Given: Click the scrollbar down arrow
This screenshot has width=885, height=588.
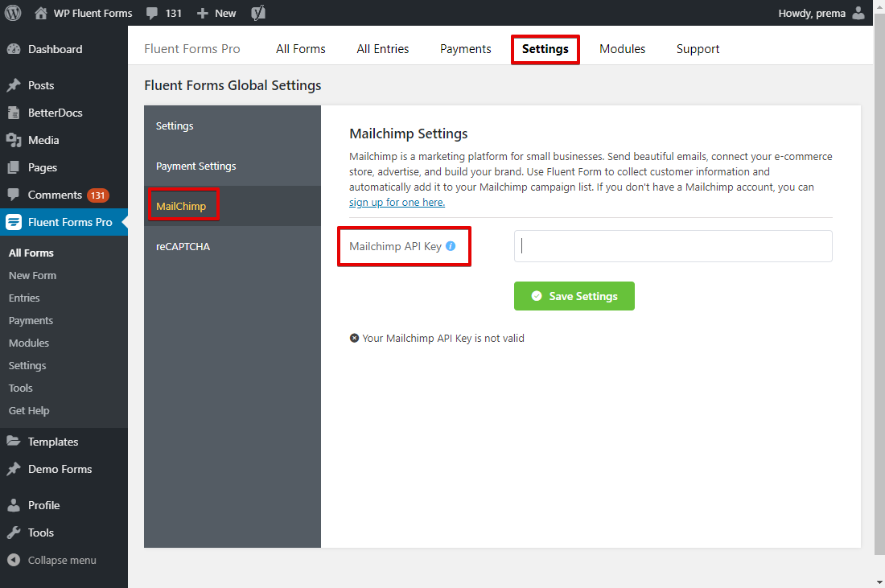Looking at the screenshot, I should point(879,582).
